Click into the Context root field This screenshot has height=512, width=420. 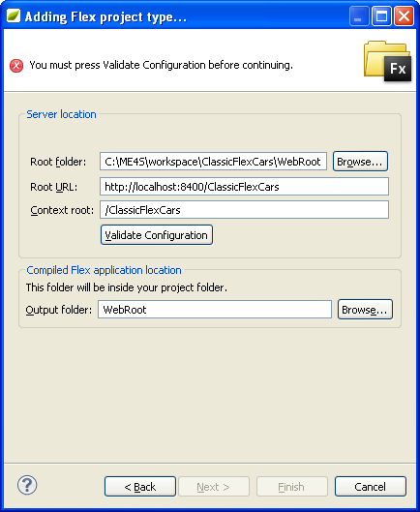click(244, 210)
